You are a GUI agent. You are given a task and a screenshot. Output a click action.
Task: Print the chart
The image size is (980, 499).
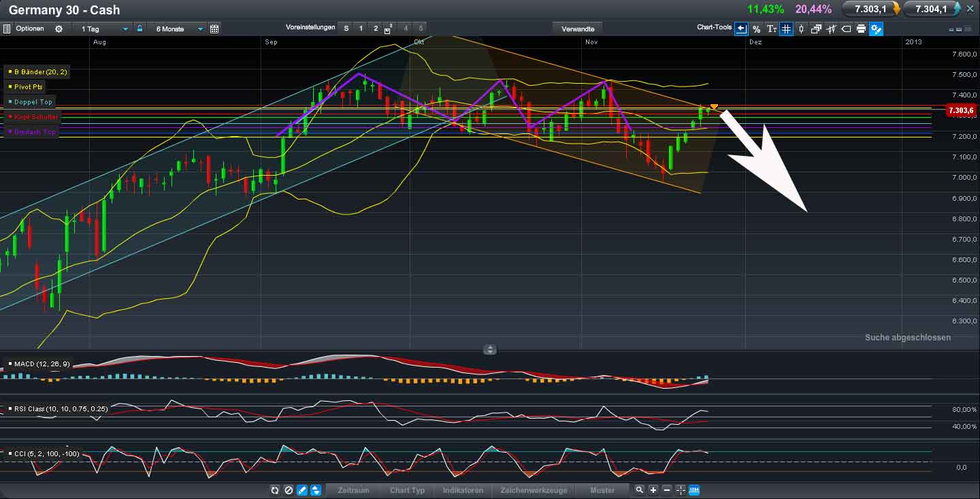tap(862, 29)
